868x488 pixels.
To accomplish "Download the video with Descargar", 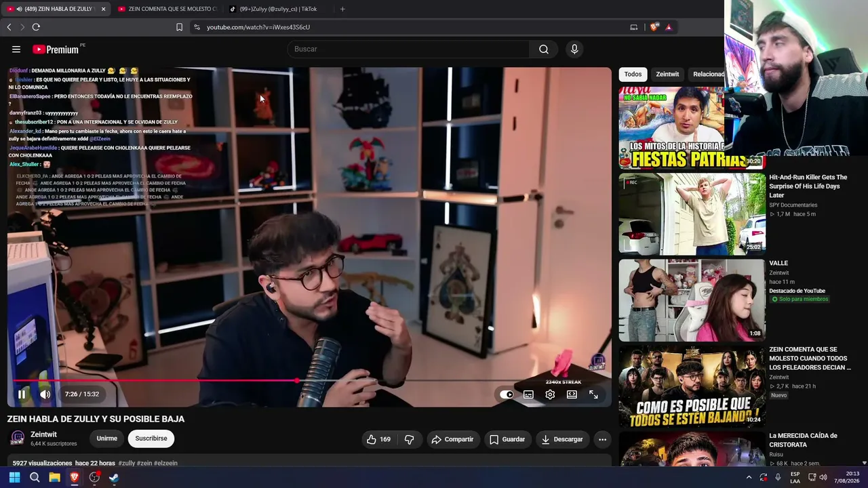I will (562, 439).
